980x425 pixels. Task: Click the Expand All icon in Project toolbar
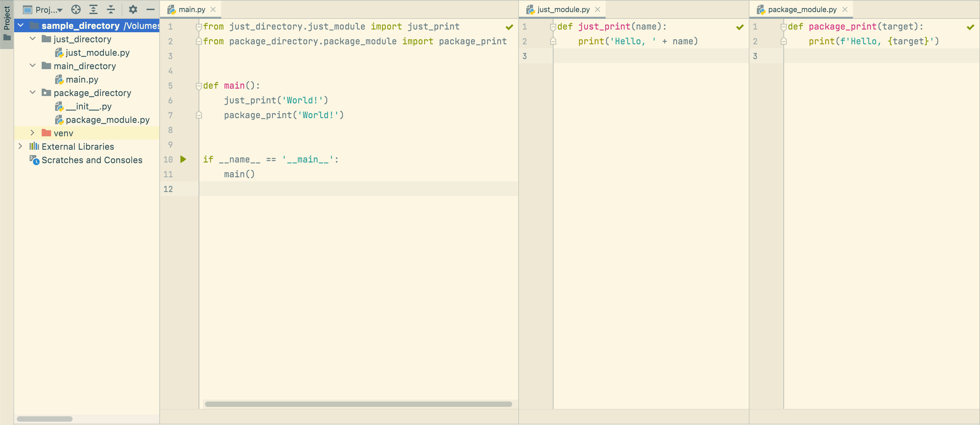pyautogui.click(x=93, y=9)
